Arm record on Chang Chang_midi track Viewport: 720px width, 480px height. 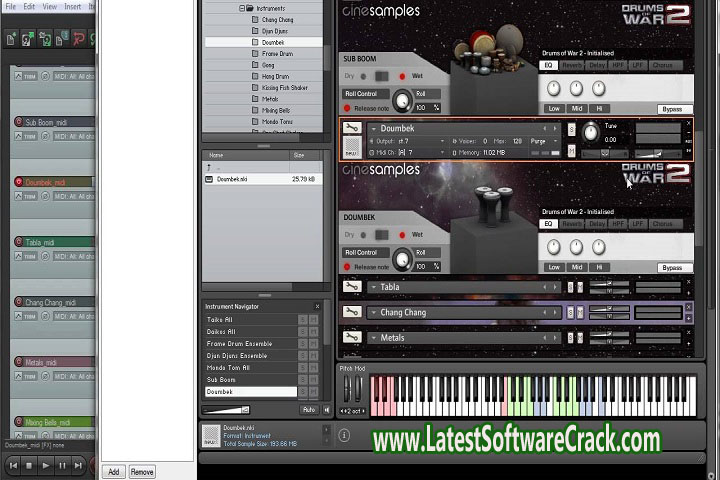(x=19, y=302)
